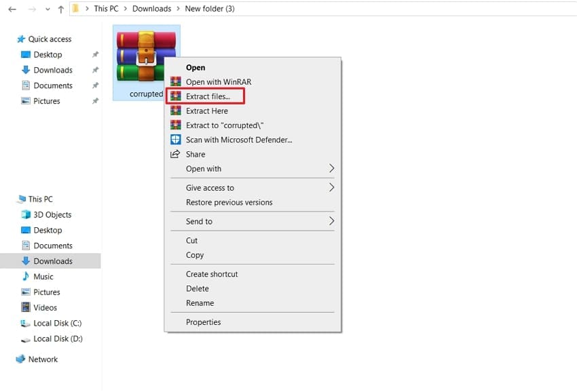Click the Quick access star icon
This screenshot has height=392, width=577.
tap(22, 39)
